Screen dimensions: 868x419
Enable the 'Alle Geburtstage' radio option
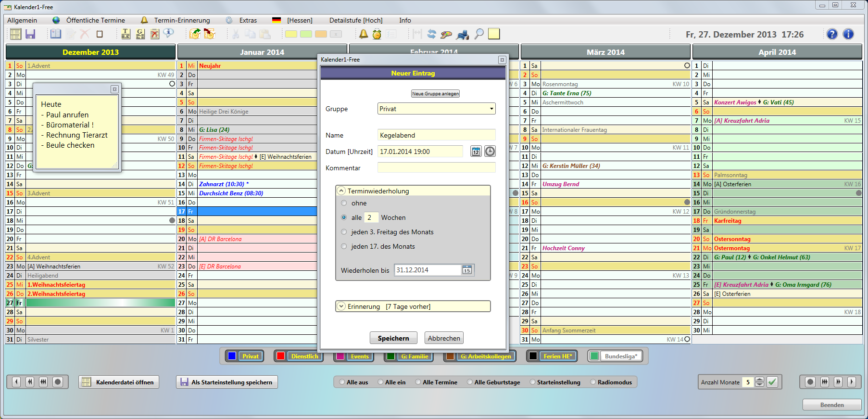470,382
